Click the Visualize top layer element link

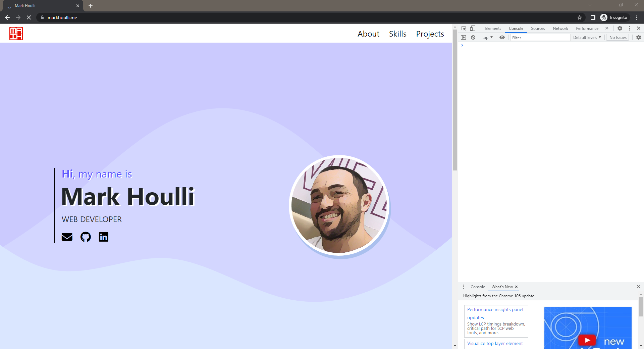click(495, 343)
